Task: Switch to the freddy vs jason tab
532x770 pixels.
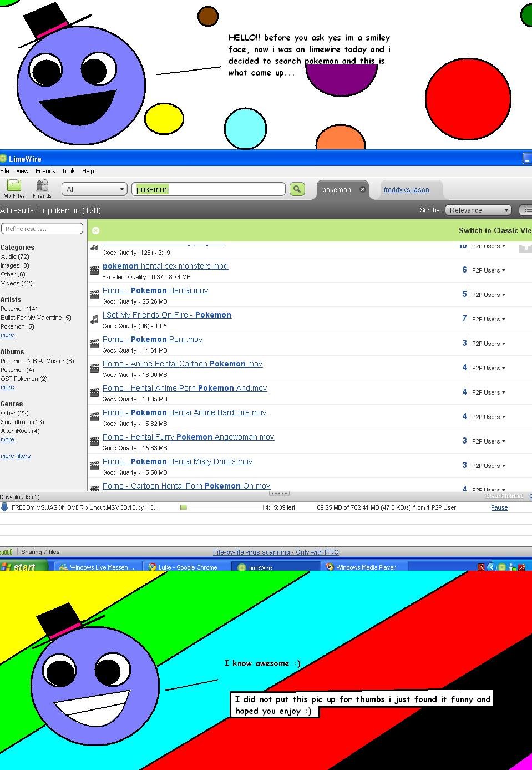Action: 406,190
